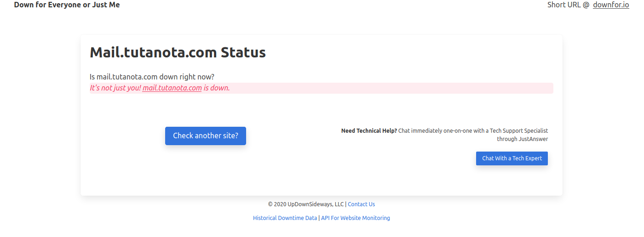
Task: Click the 'It's not just you!' message
Action: [115, 88]
